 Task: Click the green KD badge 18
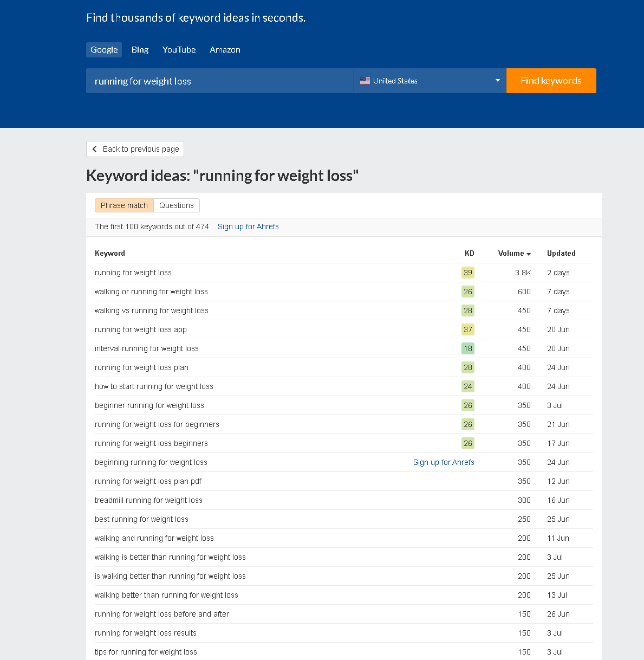click(x=468, y=348)
